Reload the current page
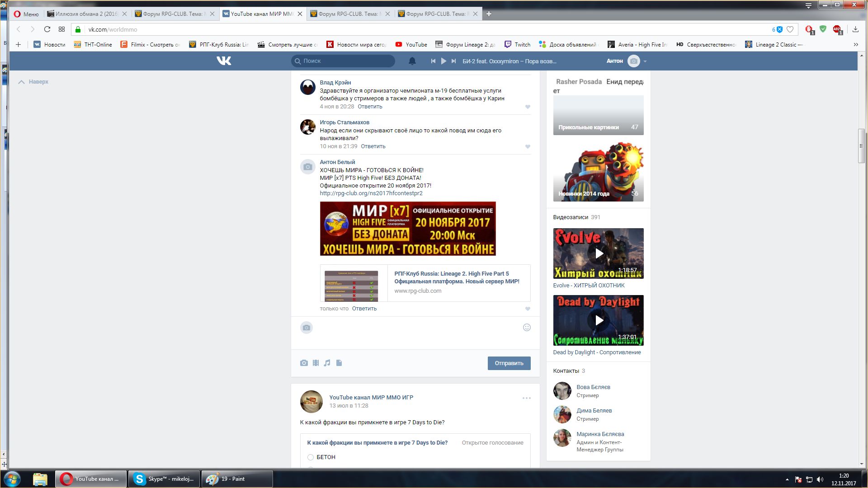The height and width of the screenshot is (488, 868). click(47, 29)
